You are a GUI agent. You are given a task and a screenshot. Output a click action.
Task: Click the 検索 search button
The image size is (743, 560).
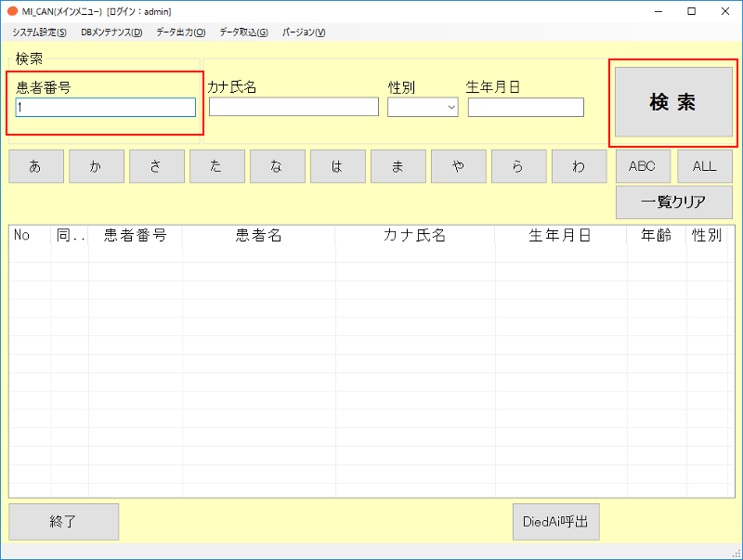click(x=672, y=103)
